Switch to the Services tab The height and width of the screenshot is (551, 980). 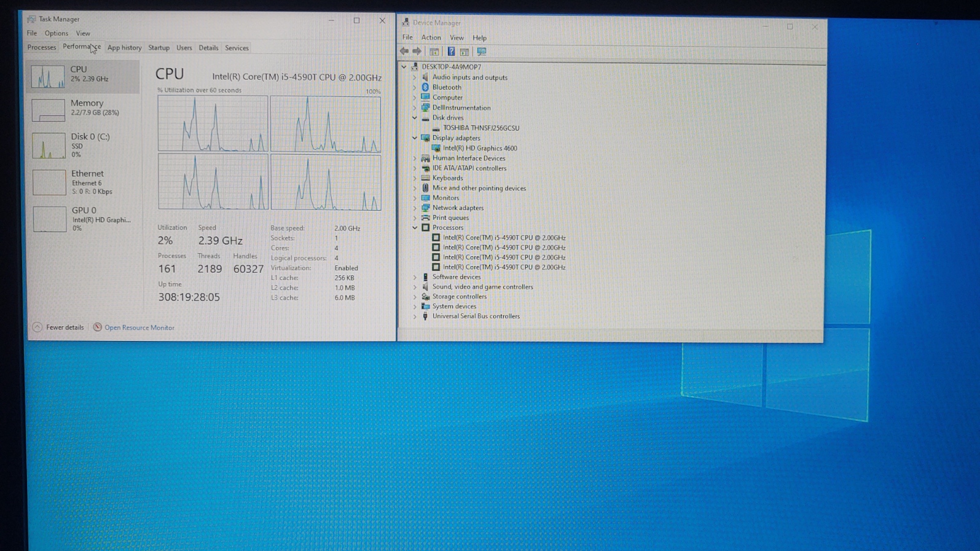tap(237, 48)
